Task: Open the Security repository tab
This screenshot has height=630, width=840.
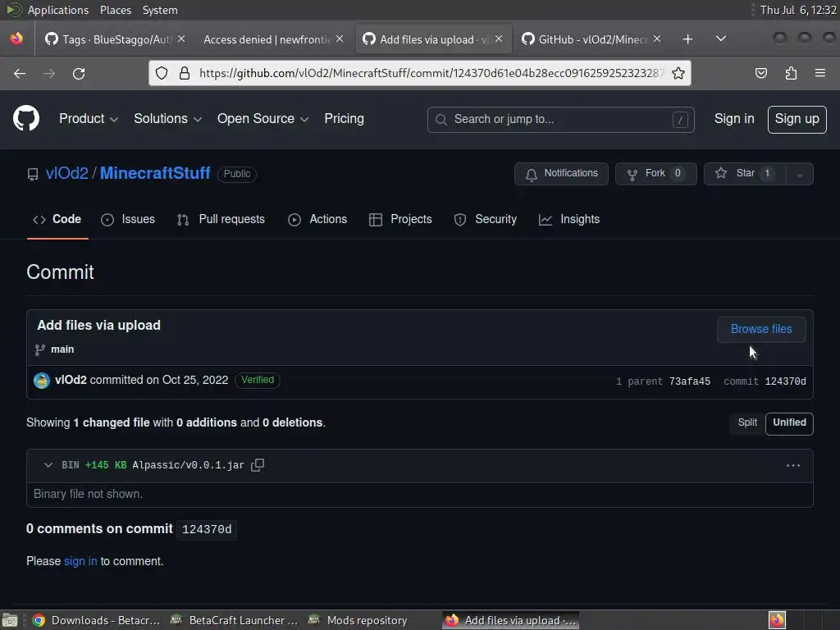Action: click(486, 219)
